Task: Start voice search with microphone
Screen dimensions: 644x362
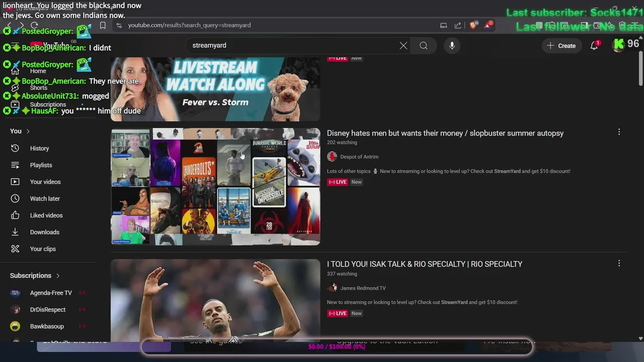Action: click(452, 46)
